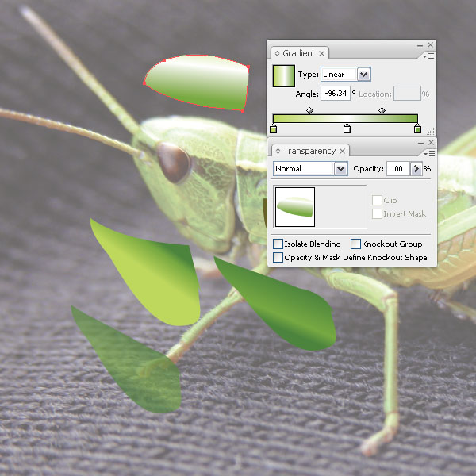Open the Gradient panel flyout menu
476x476 pixels.
[x=428, y=56]
